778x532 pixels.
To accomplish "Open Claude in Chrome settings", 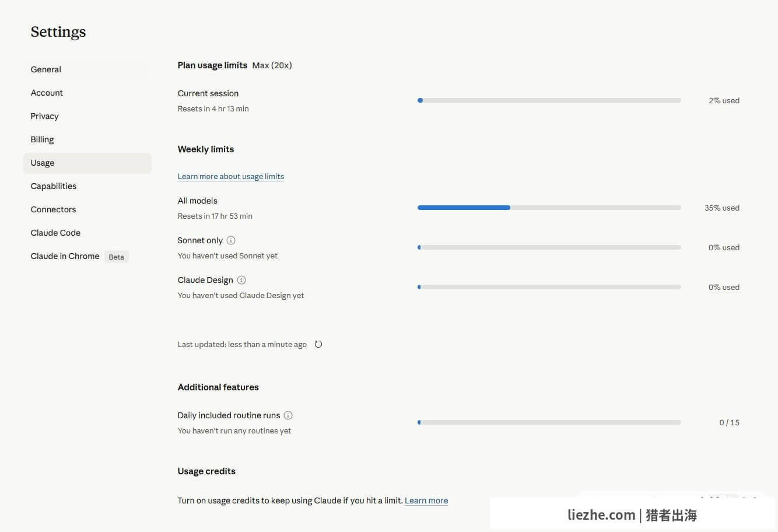I will click(x=87, y=256).
